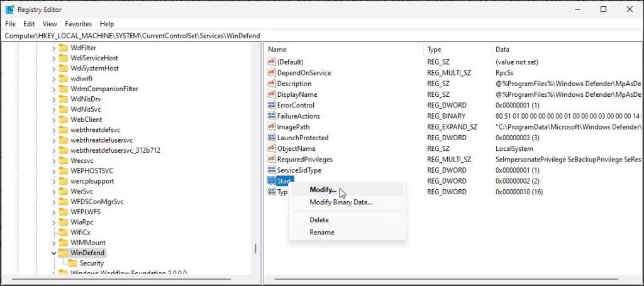Viewport: 644px width, 286px height.
Task: Expand the WebClient tree node
Action: [x=53, y=119]
